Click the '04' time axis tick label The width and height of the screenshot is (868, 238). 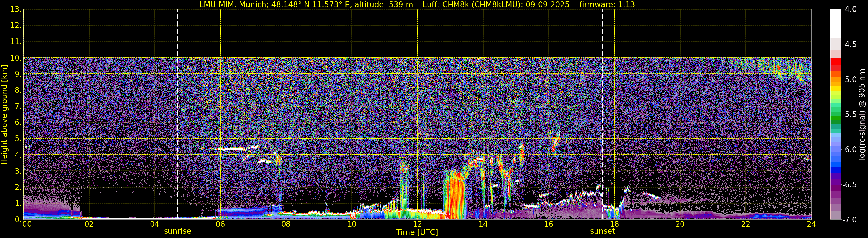click(155, 224)
